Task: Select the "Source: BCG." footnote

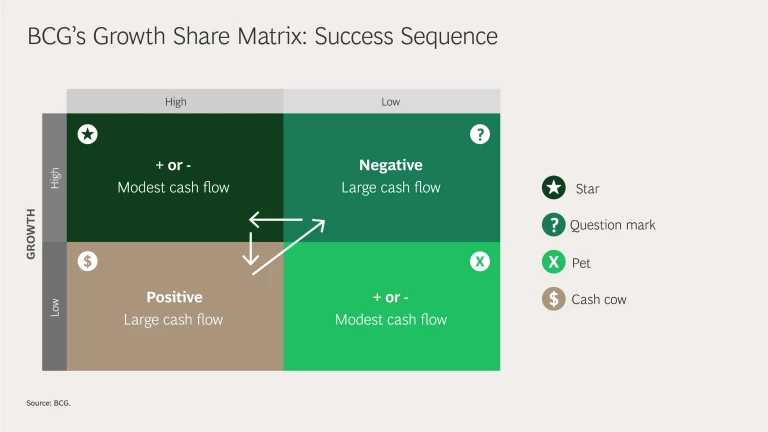Action: 49,403
